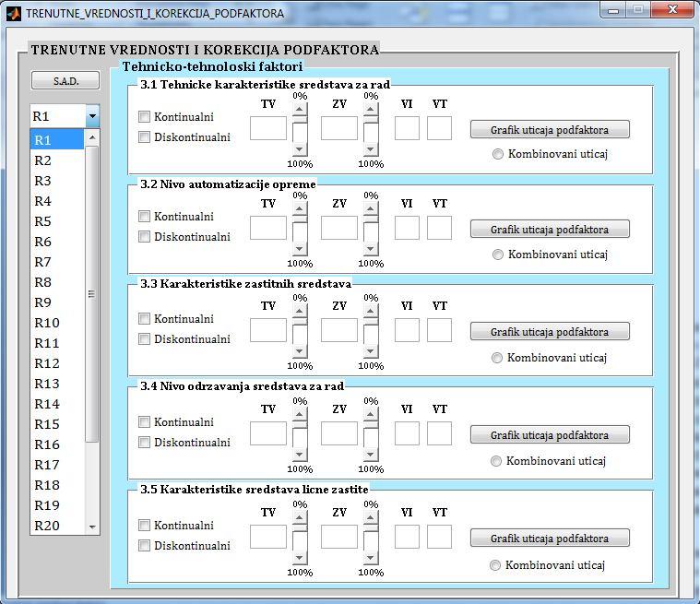This screenshot has width=700, height=604.
Task: Open the R1 dropdown arrow
Action: (92, 116)
